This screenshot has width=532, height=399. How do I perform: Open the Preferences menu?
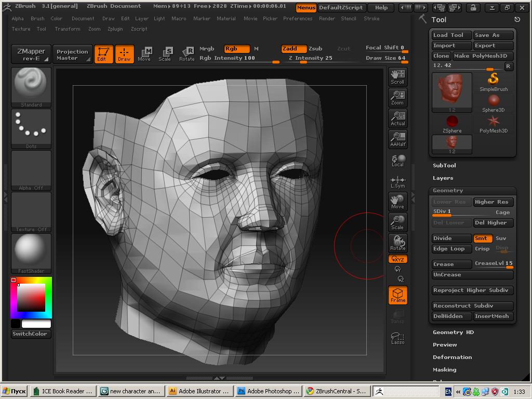coord(298,19)
